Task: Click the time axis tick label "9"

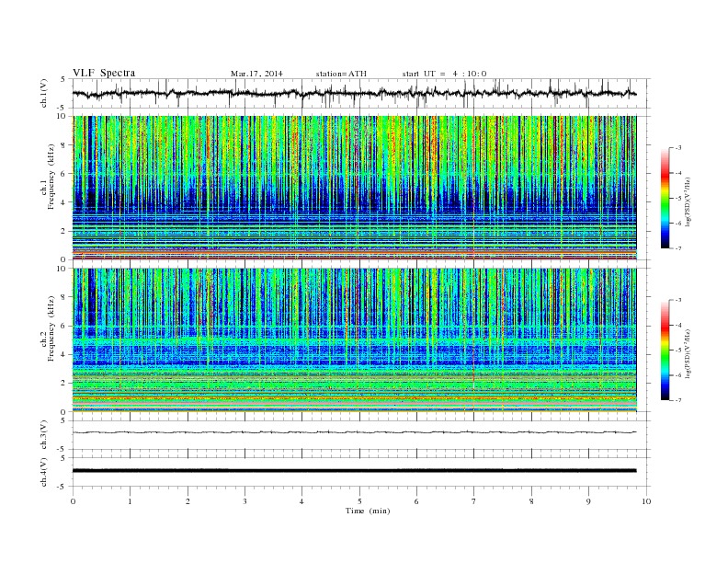Action: pyautogui.click(x=588, y=501)
